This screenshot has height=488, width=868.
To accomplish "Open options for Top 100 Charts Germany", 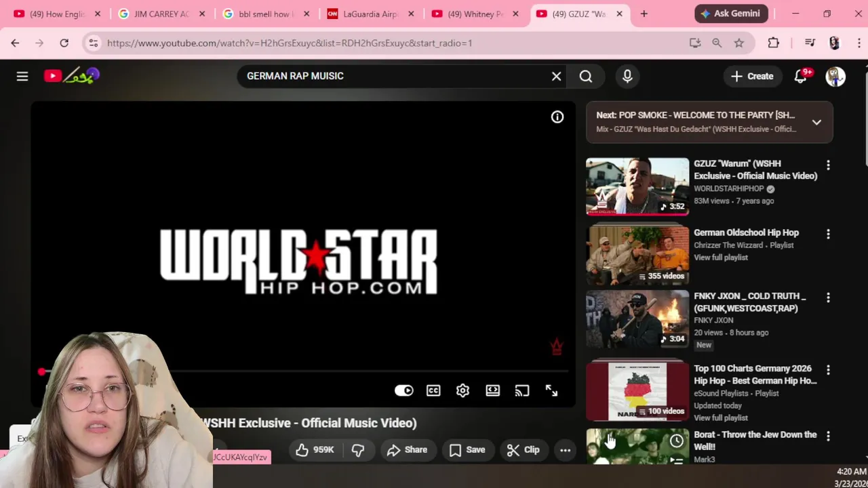I will tap(828, 370).
